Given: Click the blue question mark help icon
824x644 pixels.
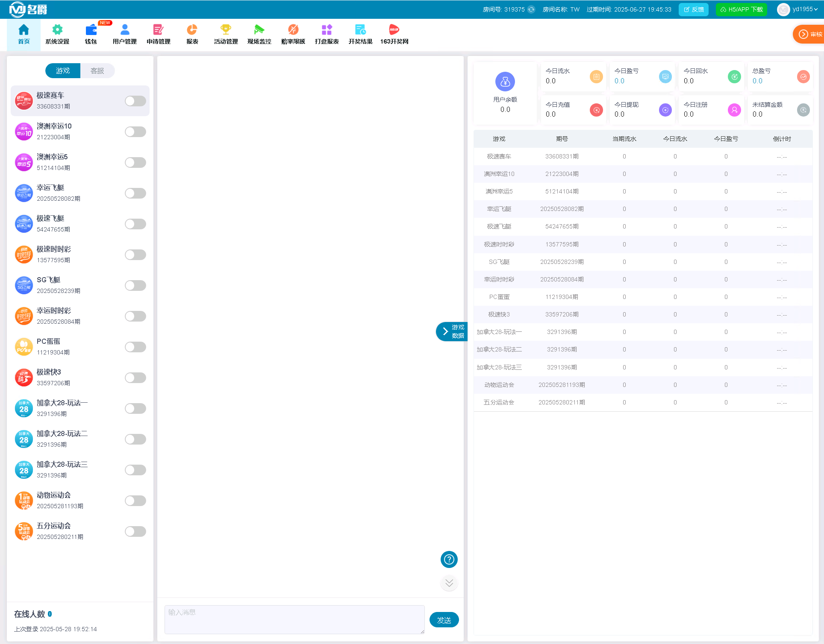Looking at the screenshot, I should point(449,559).
